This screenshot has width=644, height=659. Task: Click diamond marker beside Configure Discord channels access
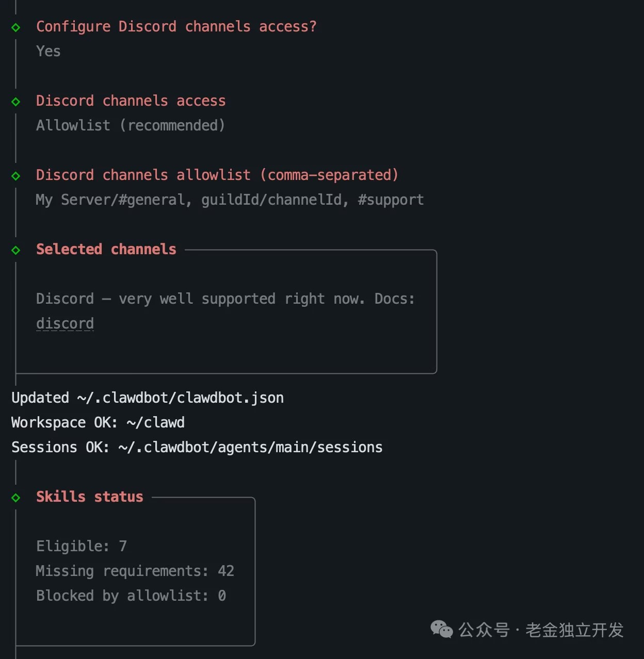(x=16, y=27)
